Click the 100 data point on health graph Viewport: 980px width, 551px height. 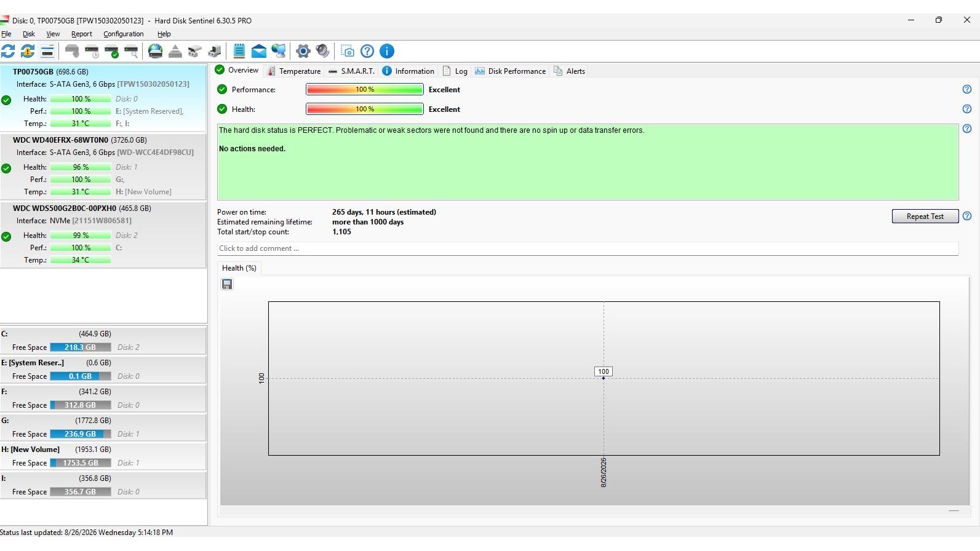pyautogui.click(x=604, y=378)
